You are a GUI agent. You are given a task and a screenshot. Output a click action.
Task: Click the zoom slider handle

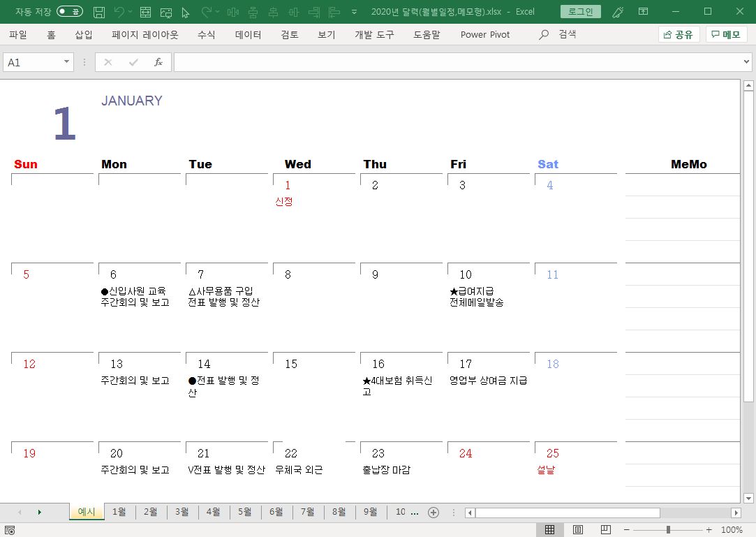668,530
